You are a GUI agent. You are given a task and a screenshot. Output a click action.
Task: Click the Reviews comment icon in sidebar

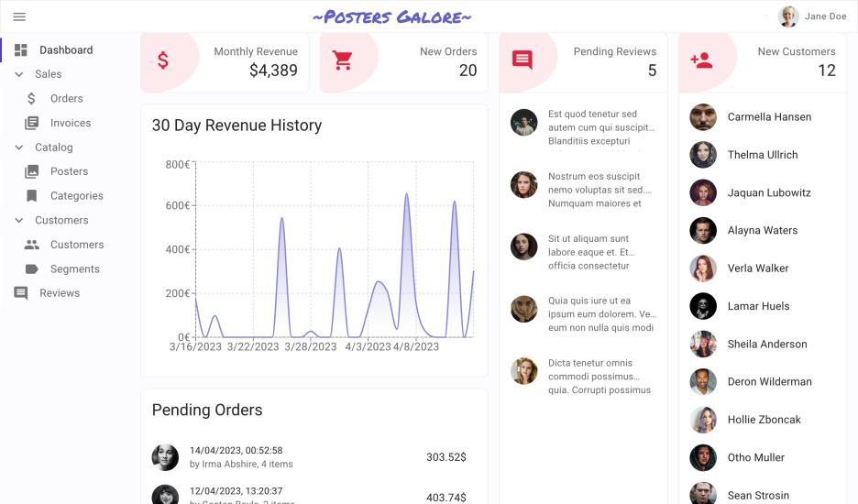click(x=21, y=293)
